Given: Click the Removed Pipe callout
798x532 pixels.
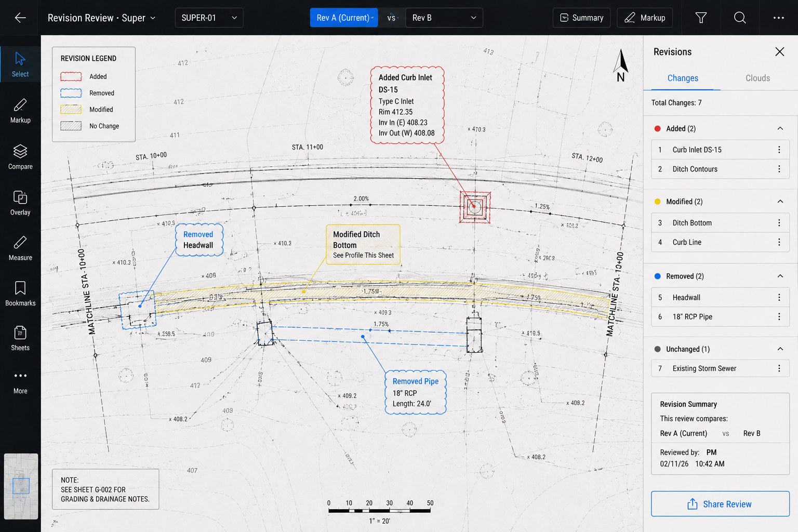Looking at the screenshot, I should point(416,392).
